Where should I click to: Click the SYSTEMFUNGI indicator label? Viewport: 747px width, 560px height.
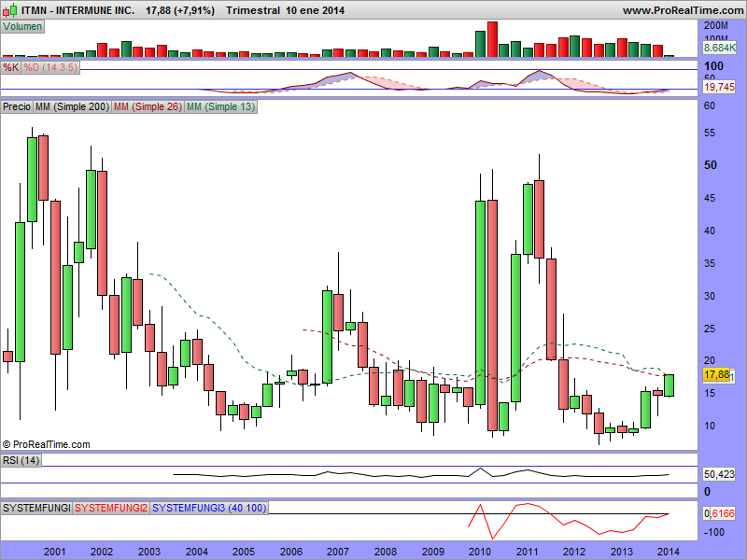click(x=36, y=508)
